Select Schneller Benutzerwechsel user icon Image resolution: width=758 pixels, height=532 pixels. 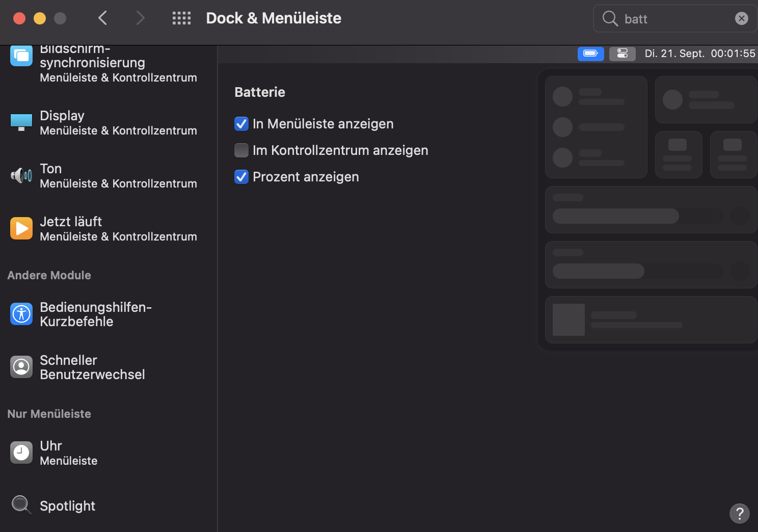21,367
